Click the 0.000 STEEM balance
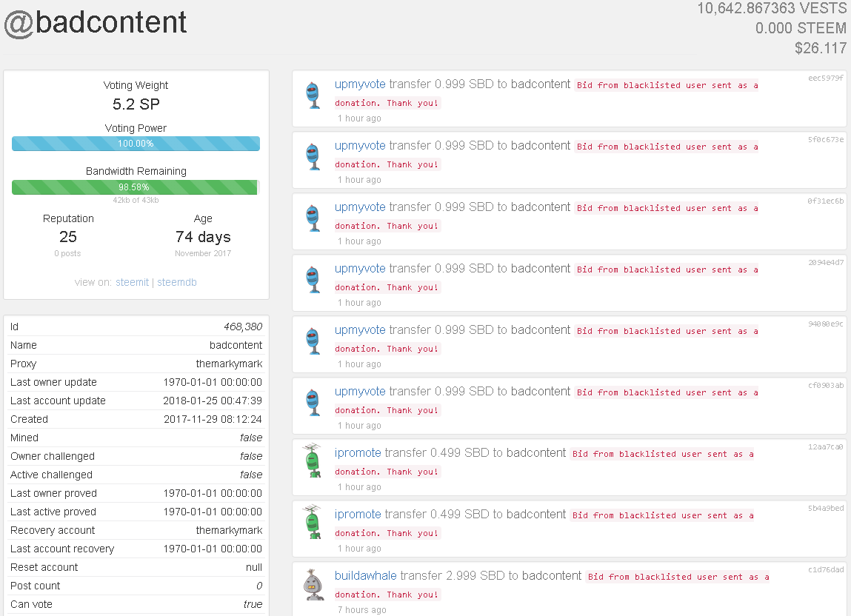 [x=801, y=28]
